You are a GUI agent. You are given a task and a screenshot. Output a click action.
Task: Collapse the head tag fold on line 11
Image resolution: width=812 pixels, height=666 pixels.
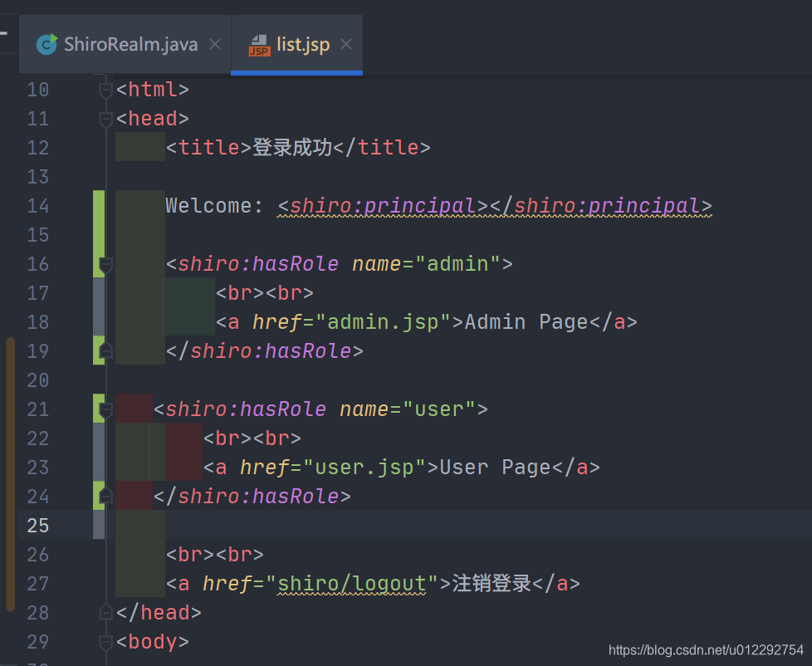105,119
